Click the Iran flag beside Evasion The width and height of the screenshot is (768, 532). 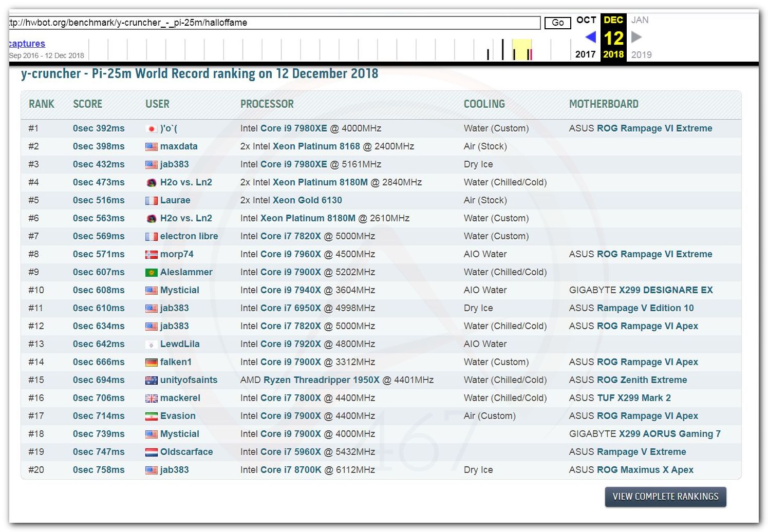pyautogui.click(x=151, y=416)
